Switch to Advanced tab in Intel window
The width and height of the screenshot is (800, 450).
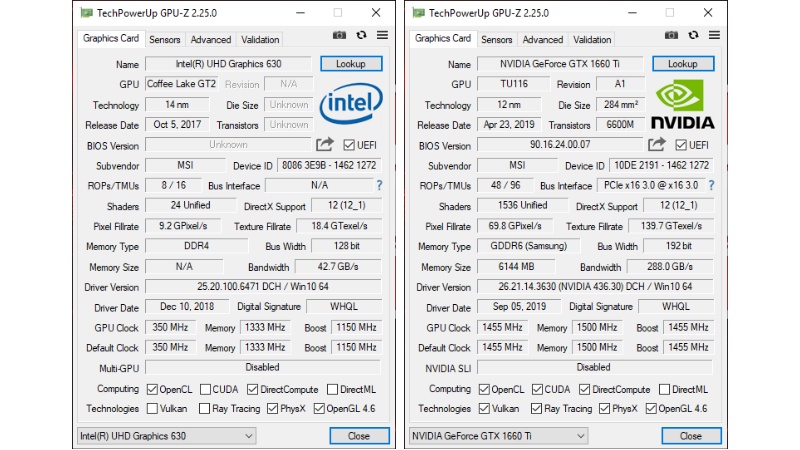211,39
